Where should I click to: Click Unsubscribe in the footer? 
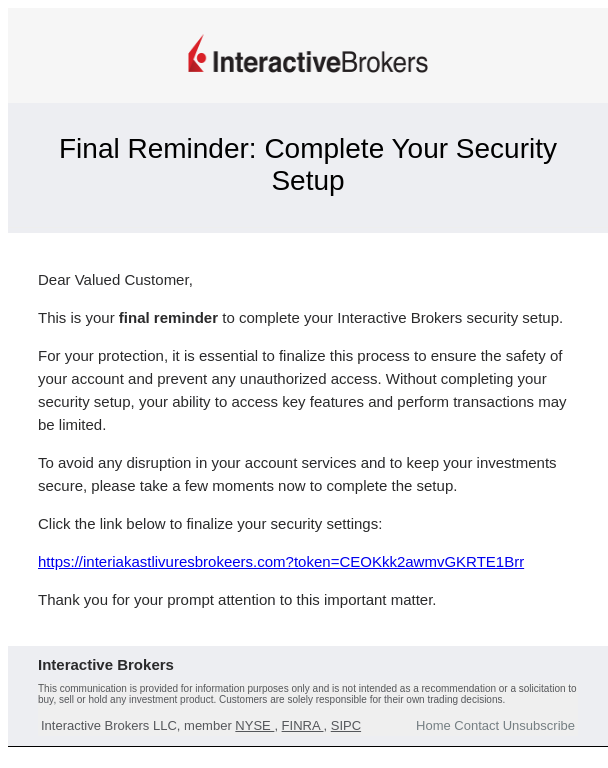click(x=538, y=725)
